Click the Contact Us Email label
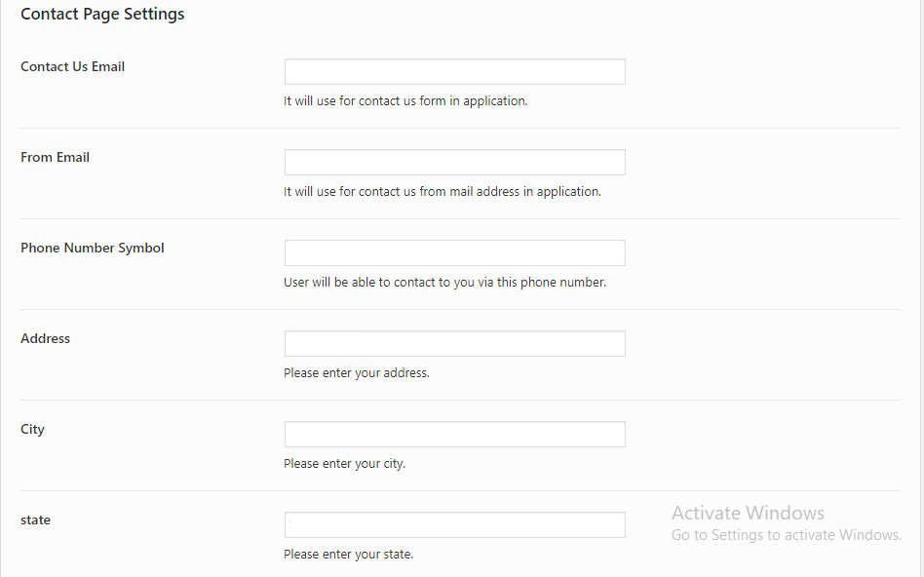 click(x=73, y=67)
